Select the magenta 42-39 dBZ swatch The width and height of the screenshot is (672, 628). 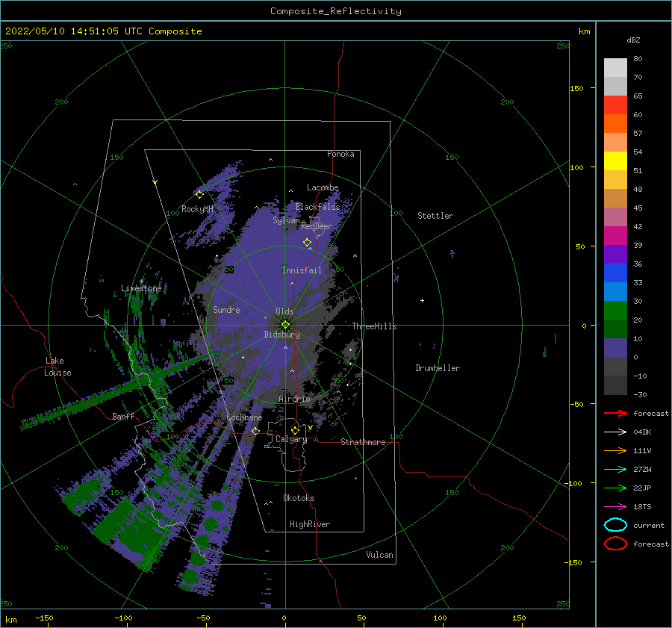(615, 236)
